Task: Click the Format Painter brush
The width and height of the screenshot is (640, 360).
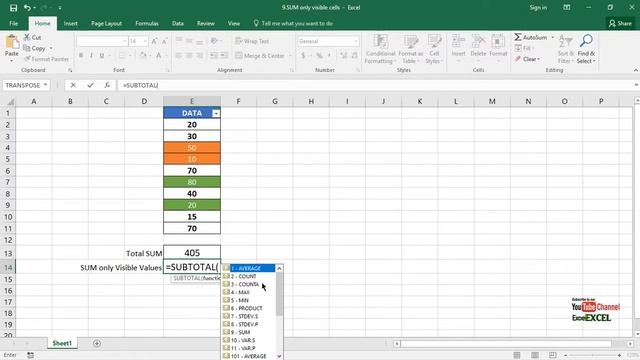Action: (x=27, y=59)
